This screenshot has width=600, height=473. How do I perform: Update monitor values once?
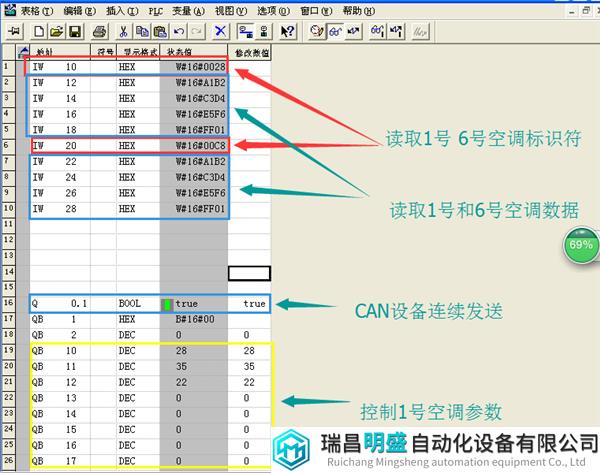point(377,31)
